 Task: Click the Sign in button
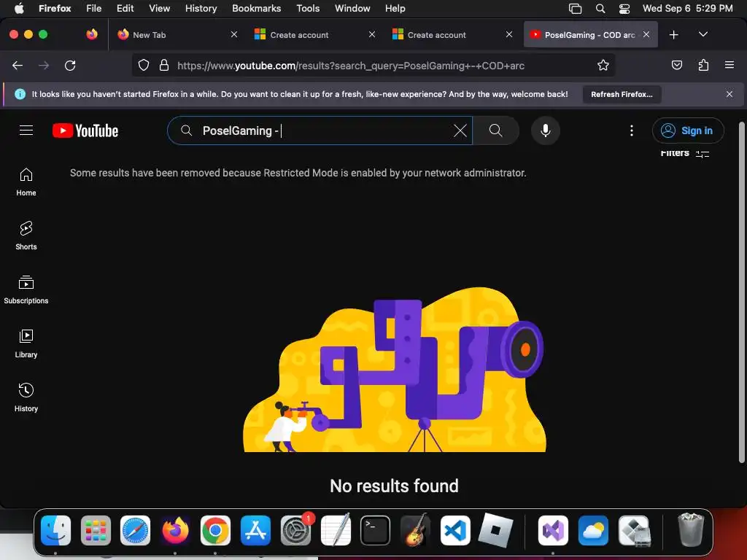(687, 131)
